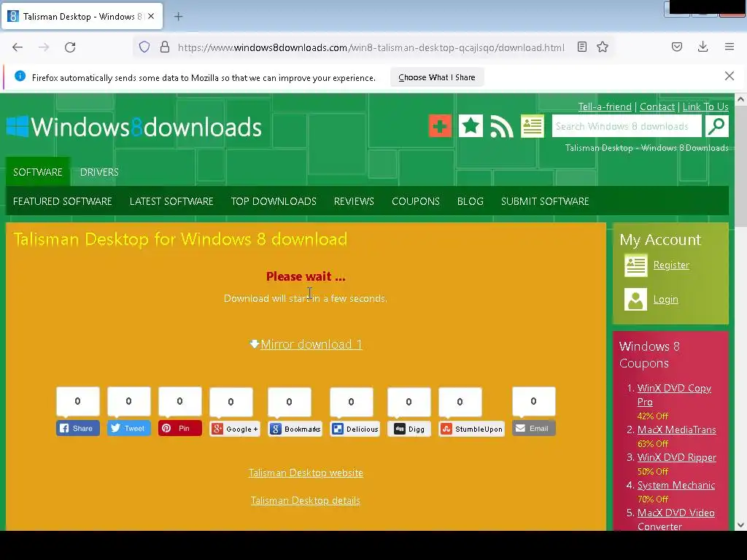Viewport: 747px width, 560px height.
Task: Open BLOG menu item
Action: click(x=471, y=201)
